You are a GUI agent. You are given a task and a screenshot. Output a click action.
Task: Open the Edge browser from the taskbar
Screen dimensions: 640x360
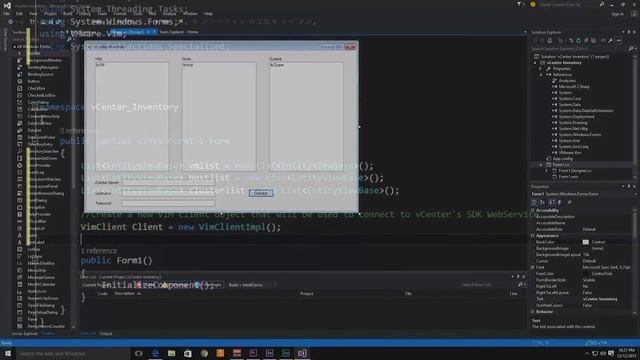coord(155,353)
